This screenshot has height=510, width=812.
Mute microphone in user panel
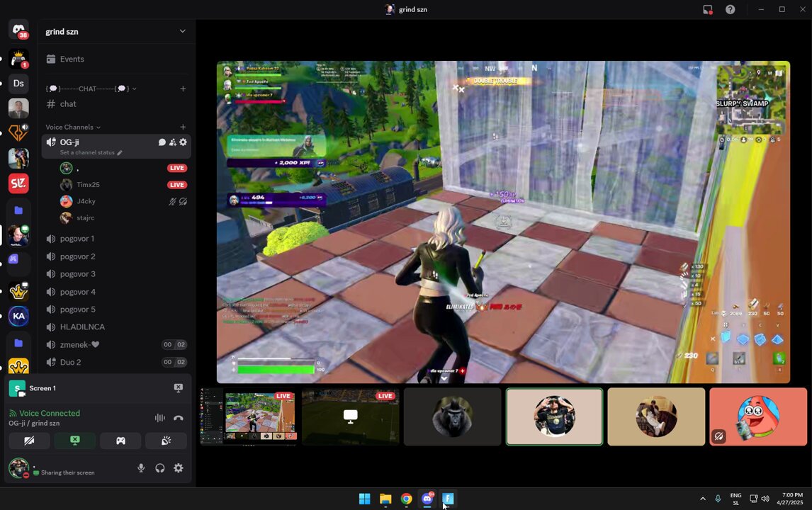[141, 468]
